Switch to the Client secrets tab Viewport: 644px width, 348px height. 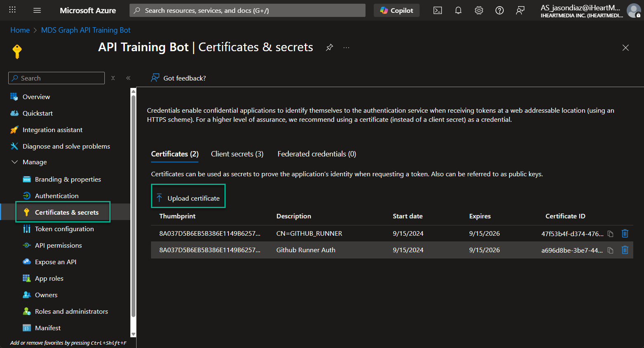pyautogui.click(x=237, y=154)
